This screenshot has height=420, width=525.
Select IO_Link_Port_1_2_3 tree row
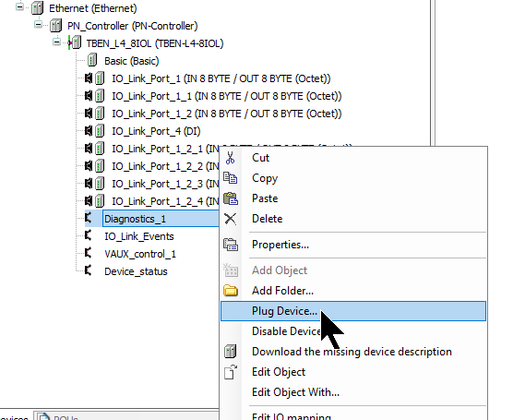(x=165, y=184)
